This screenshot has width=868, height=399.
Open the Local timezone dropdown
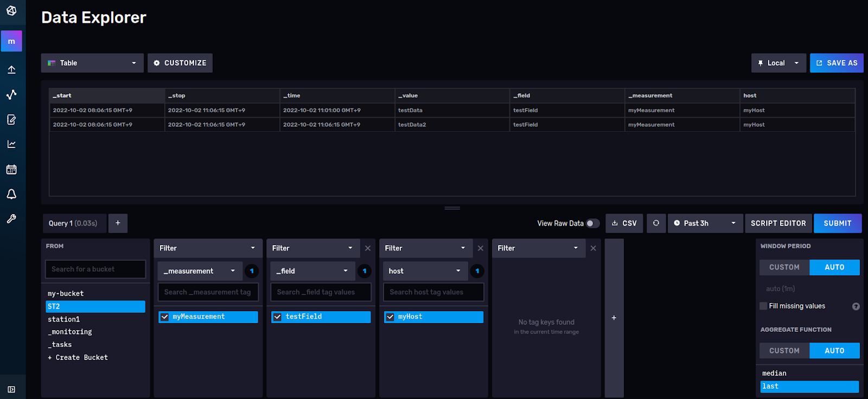point(778,63)
